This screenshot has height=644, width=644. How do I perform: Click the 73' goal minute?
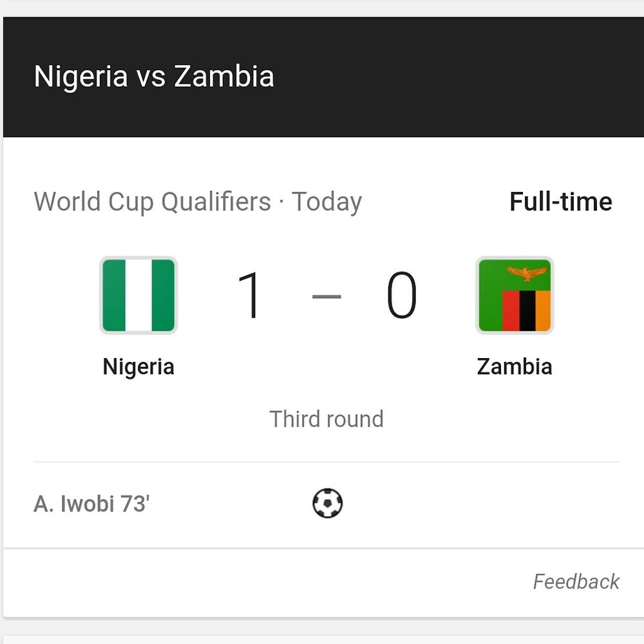point(135,504)
